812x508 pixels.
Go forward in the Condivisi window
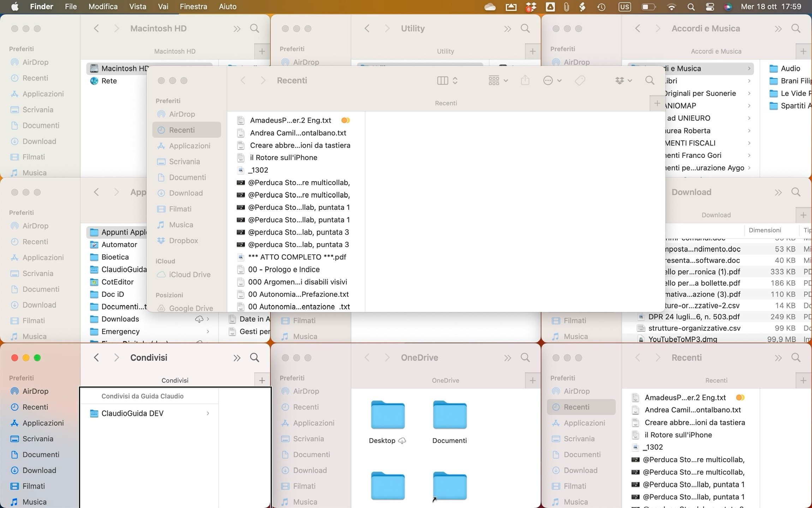116,358
